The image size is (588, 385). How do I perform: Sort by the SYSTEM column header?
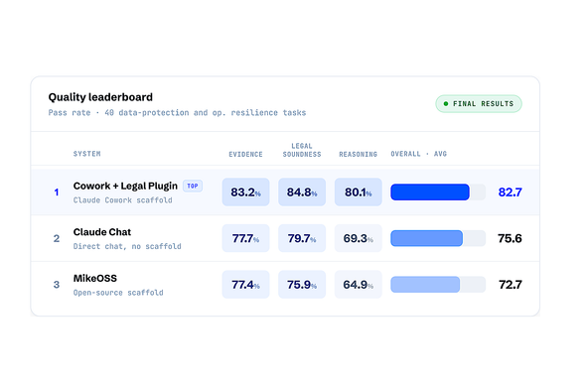pos(86,154)
